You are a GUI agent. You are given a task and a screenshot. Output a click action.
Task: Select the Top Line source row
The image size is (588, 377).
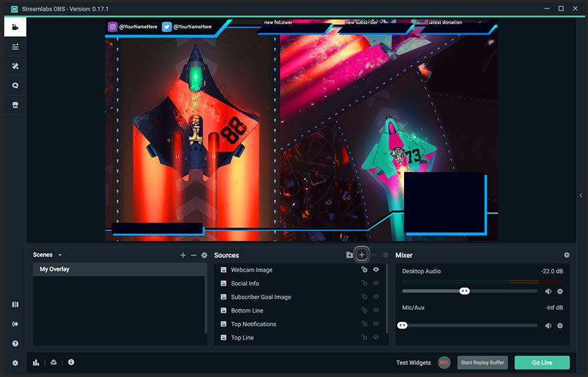[300, 338]
